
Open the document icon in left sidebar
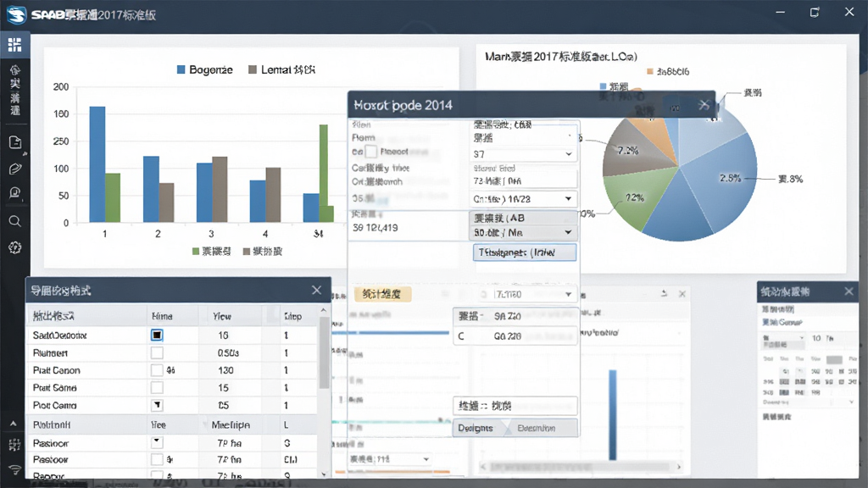[15, 142]
